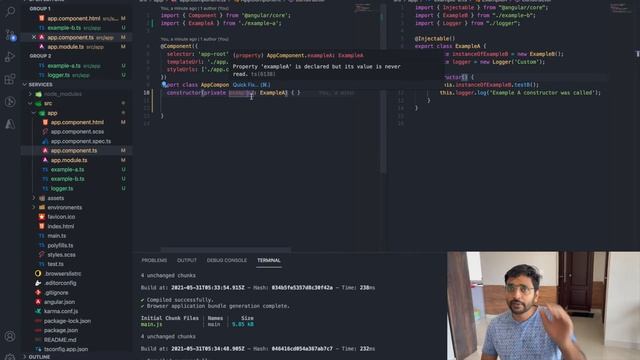Expand the environments folder
Image resolution: width=640 pixels, height=360 pixels.
coord(34,207)
